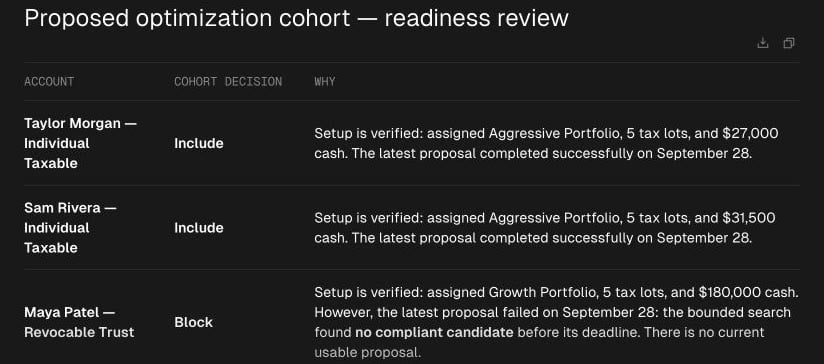The width and height of the screenshot is (824, 364).
Task: Click 'There is no current usable proposal' text
Action: point(539,342)
